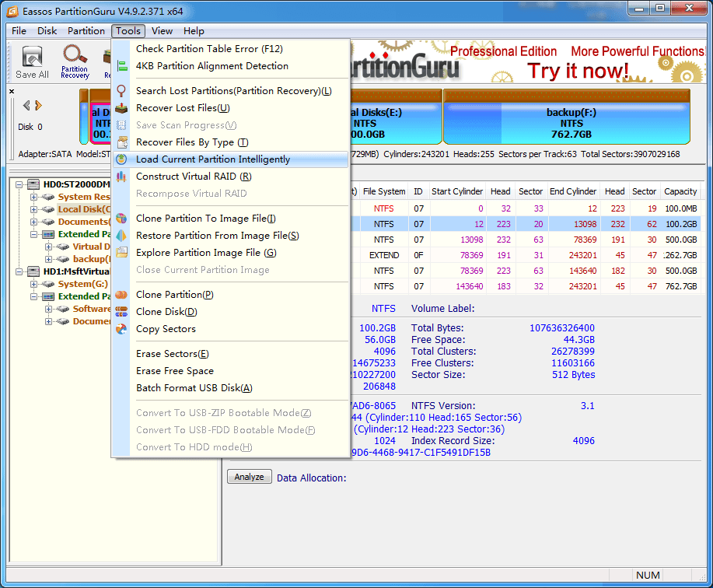Screen dimensions: 713x588
Task: Click the Construct Virtual RAID icon
Action: click(121, 177)
